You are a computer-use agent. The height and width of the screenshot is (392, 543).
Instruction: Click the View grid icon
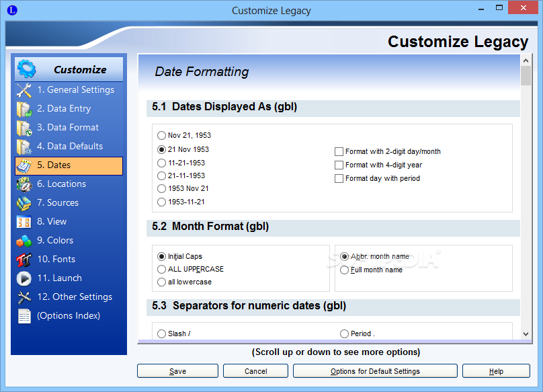point(24,222)
